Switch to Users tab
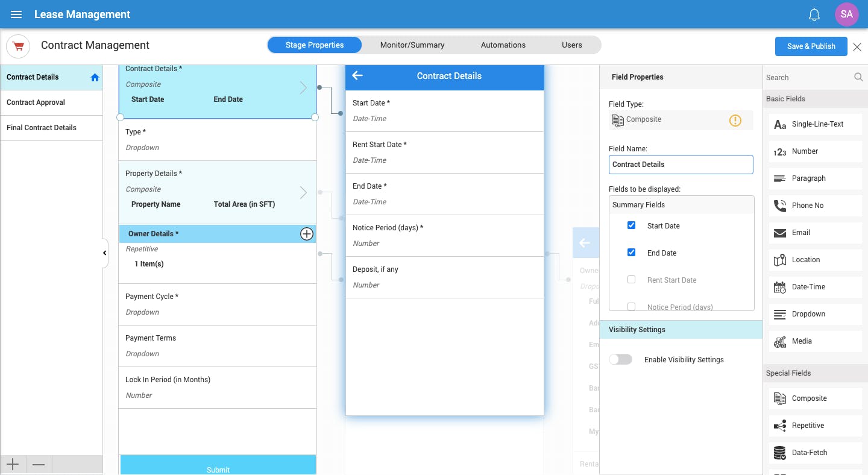Viewport: 868px width, 475px height. 572,45
